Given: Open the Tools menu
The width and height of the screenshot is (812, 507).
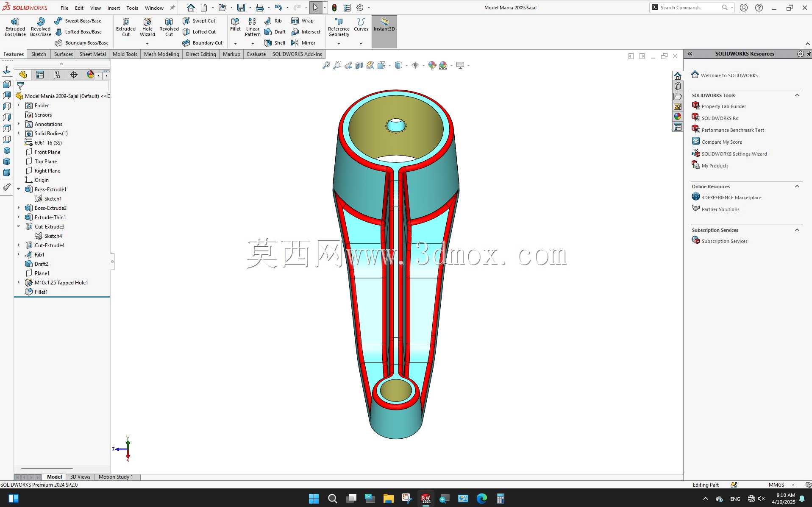Looking at the screenshot, I should [x=132, y=8].
